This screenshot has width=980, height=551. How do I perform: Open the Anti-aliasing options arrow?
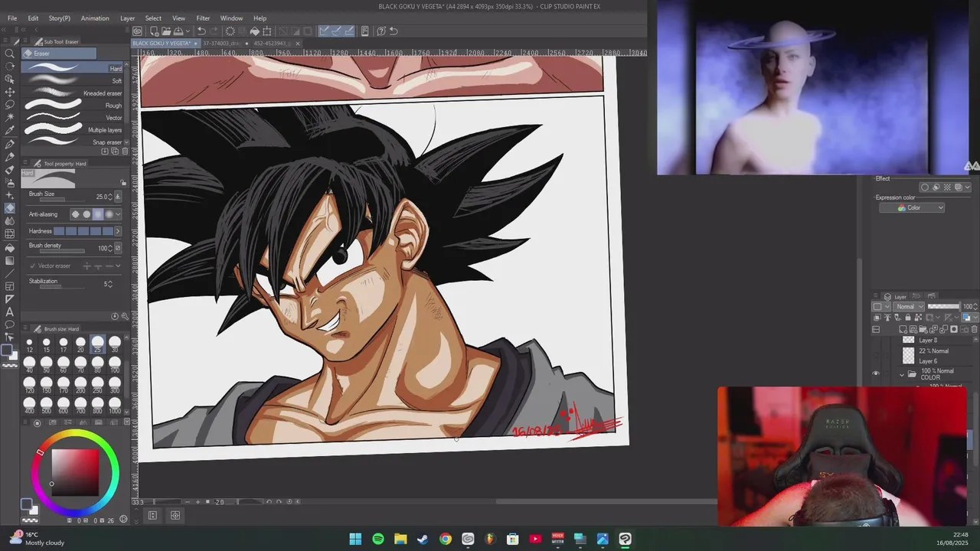coord(118,214)
